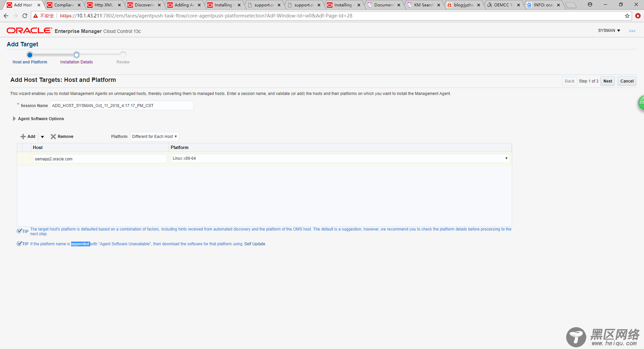This screenshot has height=349, width=644.
Task: Switch to the Adding Ad browser tab
Action: (184, 5)
